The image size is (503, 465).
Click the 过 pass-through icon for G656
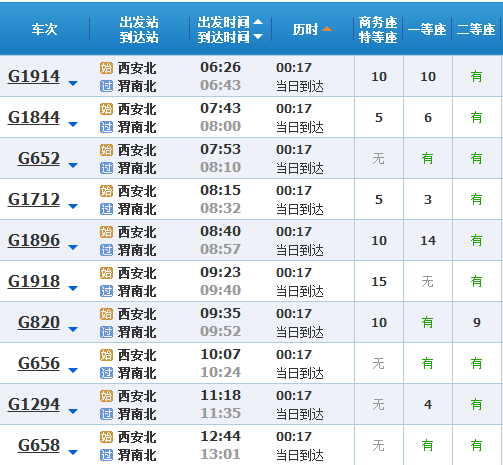tap(106, 373)
